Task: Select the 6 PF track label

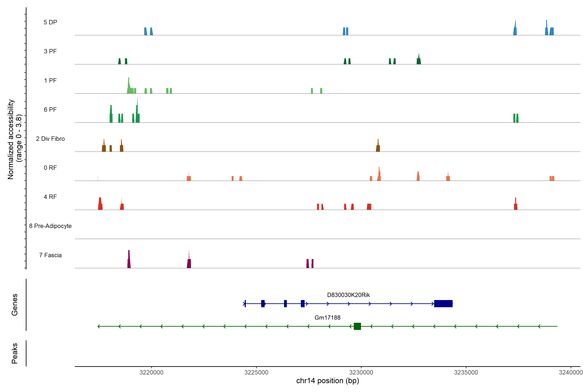Action: coord(50,109)
